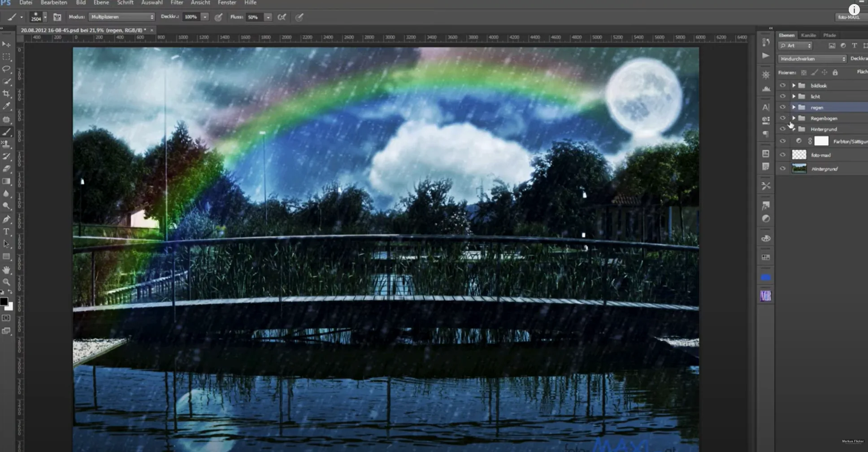Screen dimensions: 868x452
Task: Switch to the Eraser tool
Action: (x=6, y=169)
